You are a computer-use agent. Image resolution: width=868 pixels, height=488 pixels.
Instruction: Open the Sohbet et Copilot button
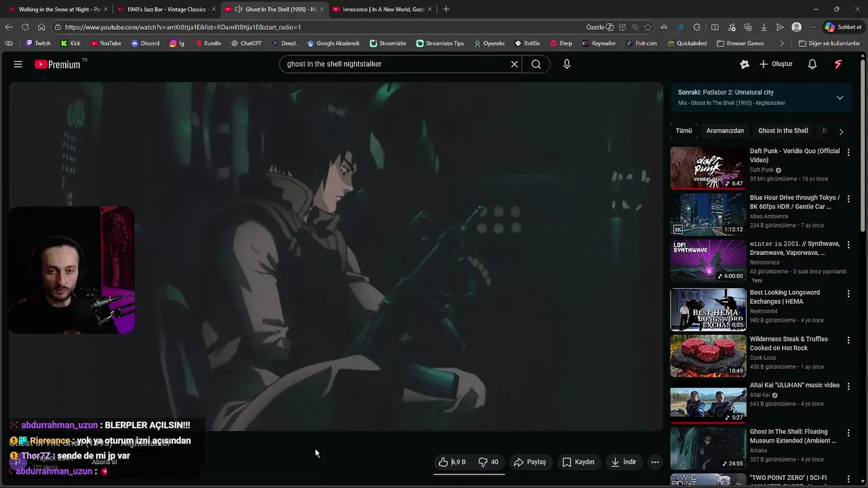point(843,27)
